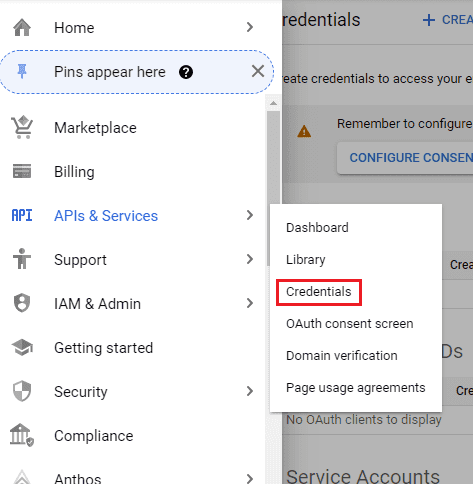Expand the Security submenu chevron
This screenshot has width=473, height=484.
click(250, 391)
